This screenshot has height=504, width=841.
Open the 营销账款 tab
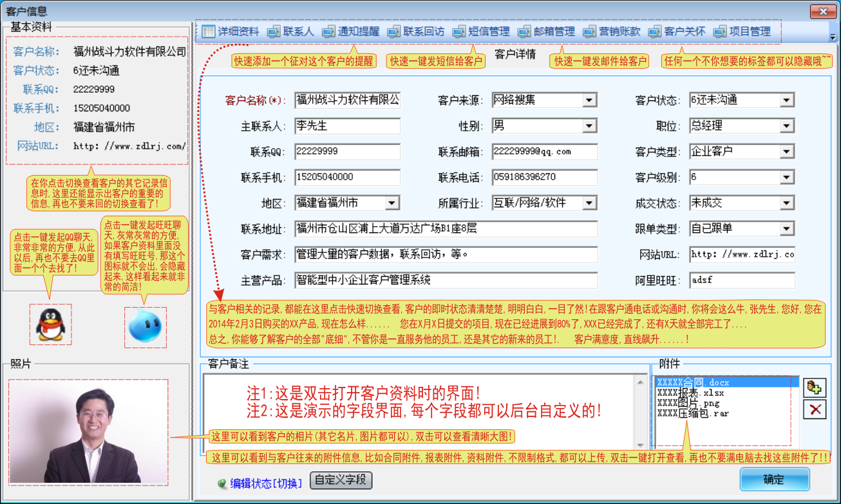[612, 31]
